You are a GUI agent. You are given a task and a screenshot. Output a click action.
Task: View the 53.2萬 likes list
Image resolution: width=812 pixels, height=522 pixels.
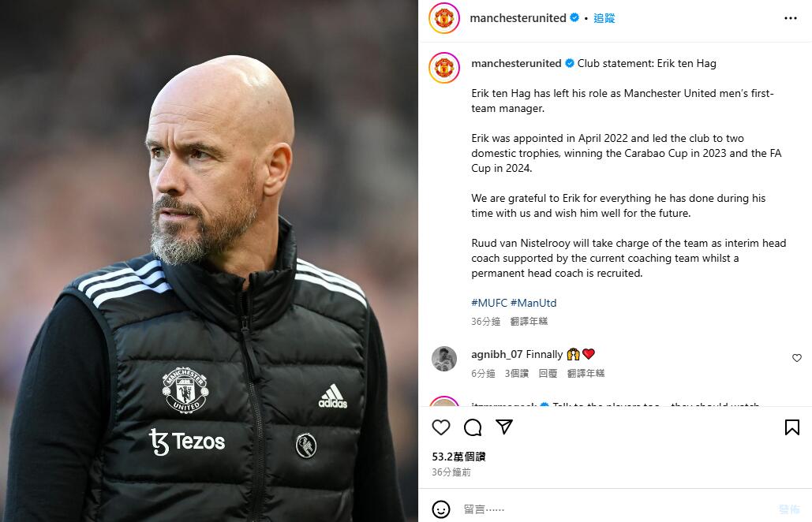coord(458,457)
